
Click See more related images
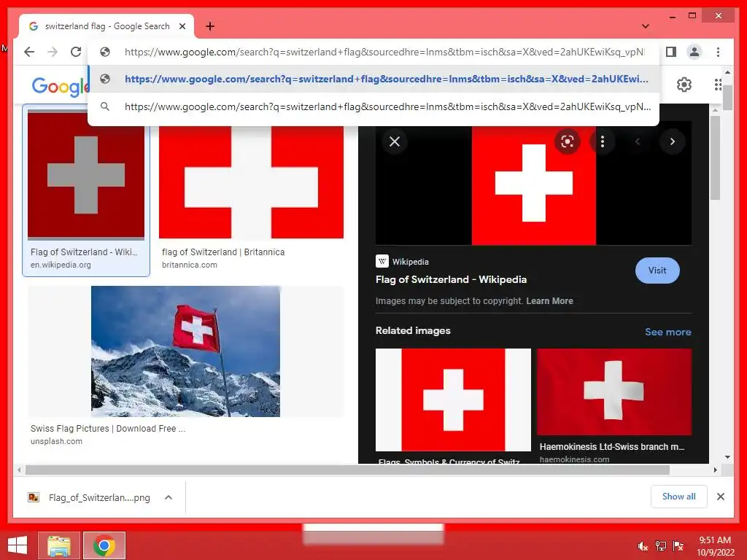pos(668,332)
